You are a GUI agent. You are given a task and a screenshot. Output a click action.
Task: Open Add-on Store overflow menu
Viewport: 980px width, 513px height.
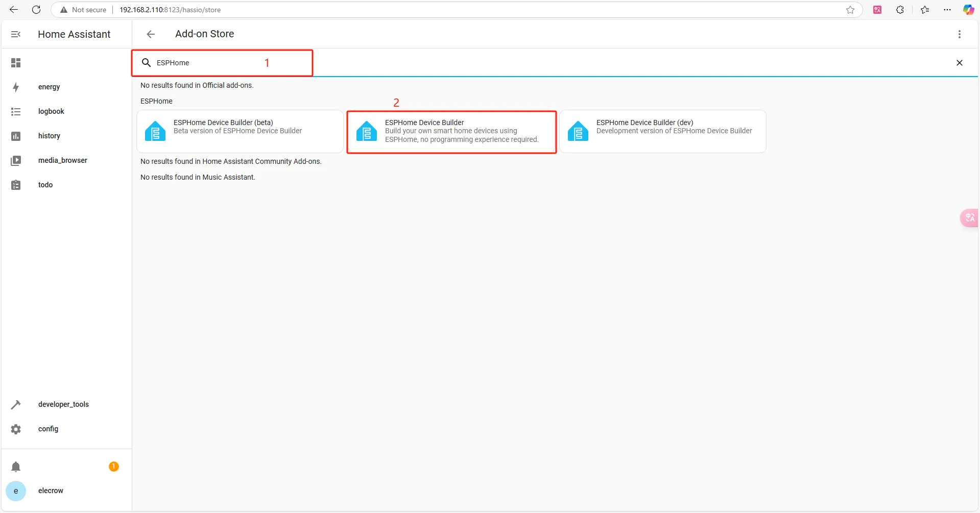point(960,34)
